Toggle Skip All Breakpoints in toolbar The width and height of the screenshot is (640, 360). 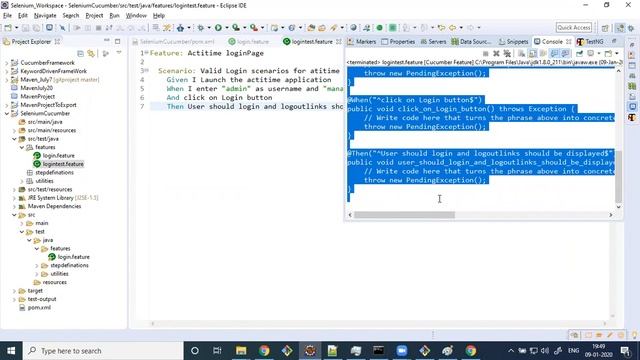(x=62, y=28)
